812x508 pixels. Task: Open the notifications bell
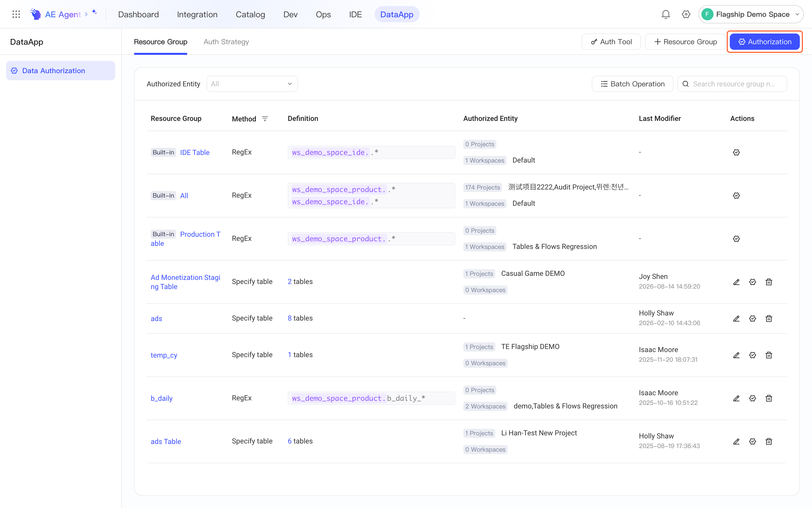tap(666, 14)
